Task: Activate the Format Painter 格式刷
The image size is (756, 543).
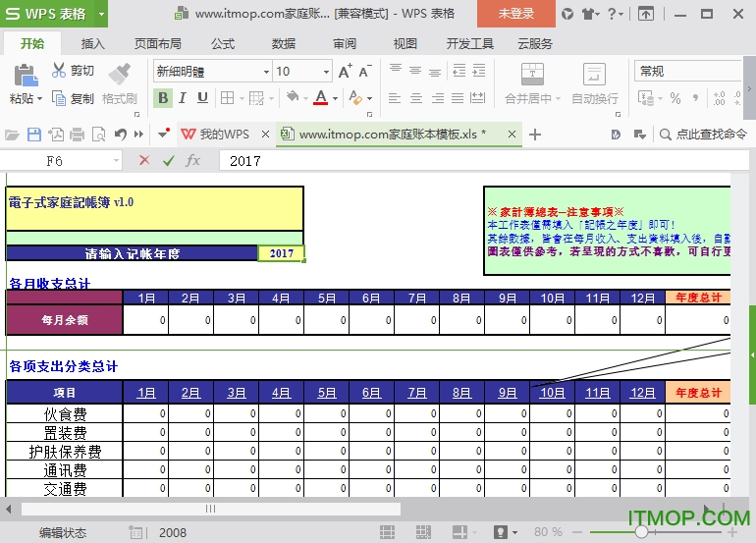Action: pyautogui.click(x=119, y=83)
